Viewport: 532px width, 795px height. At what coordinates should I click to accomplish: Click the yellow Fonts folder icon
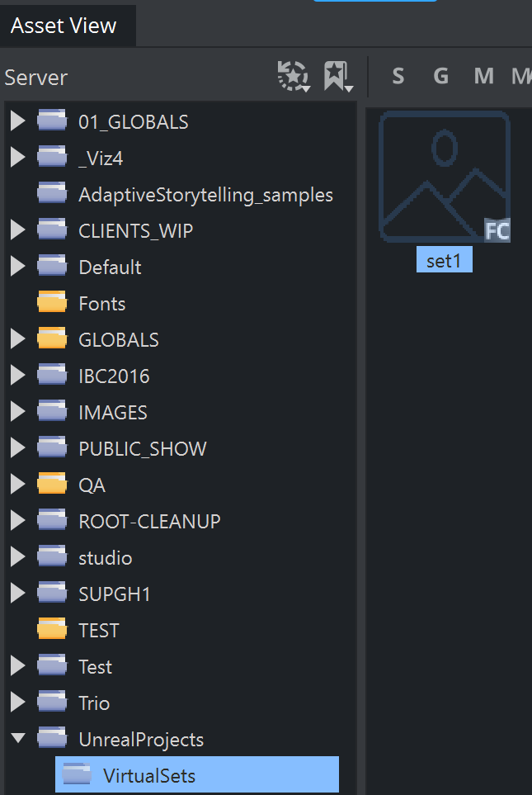click(52, 303)
